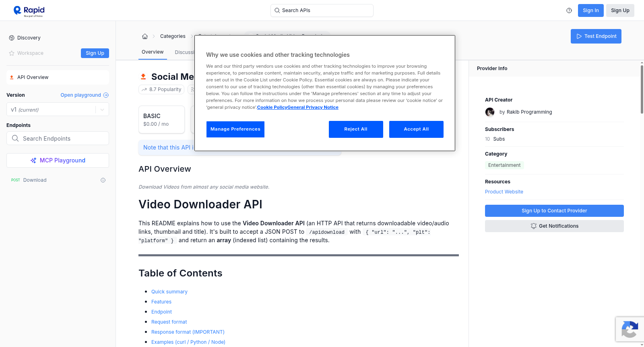
Task: Click the Get Notifications button
Action: pos(554,226)
